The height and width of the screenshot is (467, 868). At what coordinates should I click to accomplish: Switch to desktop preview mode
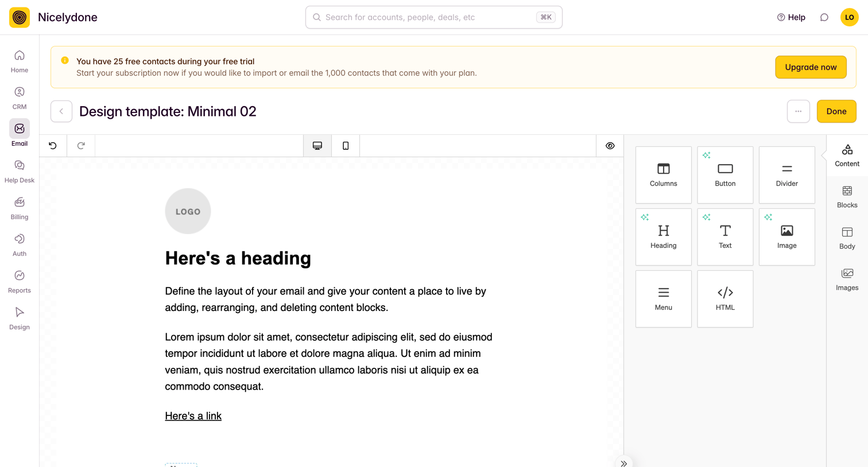pos(317,146)
